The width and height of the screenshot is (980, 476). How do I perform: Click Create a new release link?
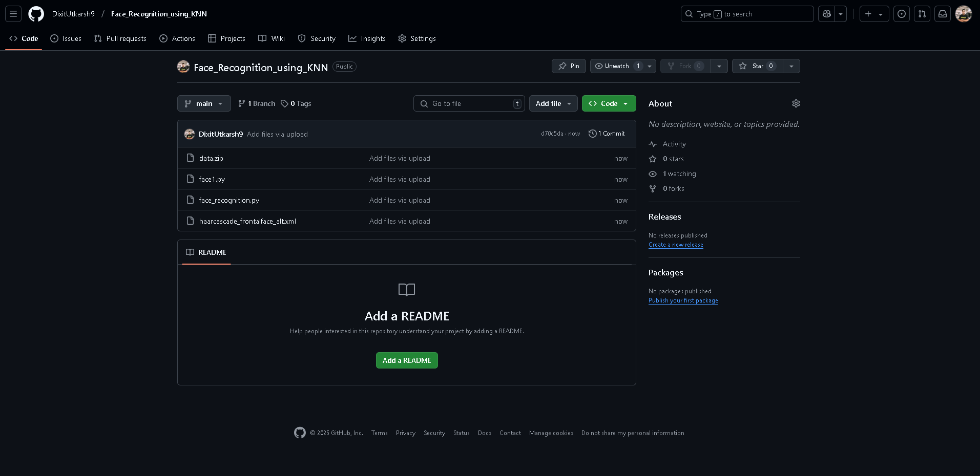tap(676, 245)
